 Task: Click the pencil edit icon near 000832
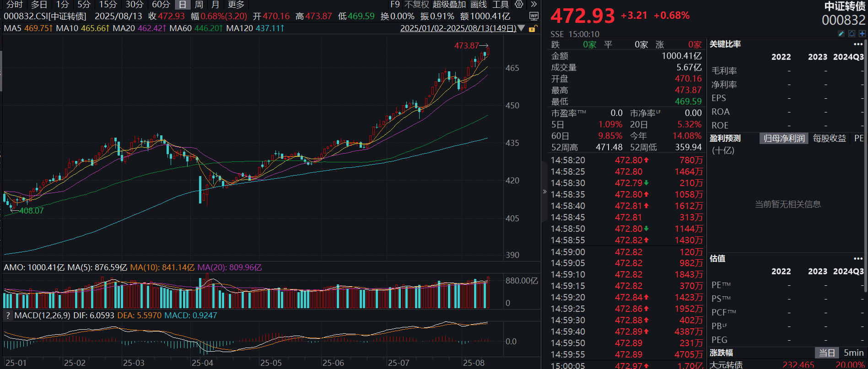[841, 34]
